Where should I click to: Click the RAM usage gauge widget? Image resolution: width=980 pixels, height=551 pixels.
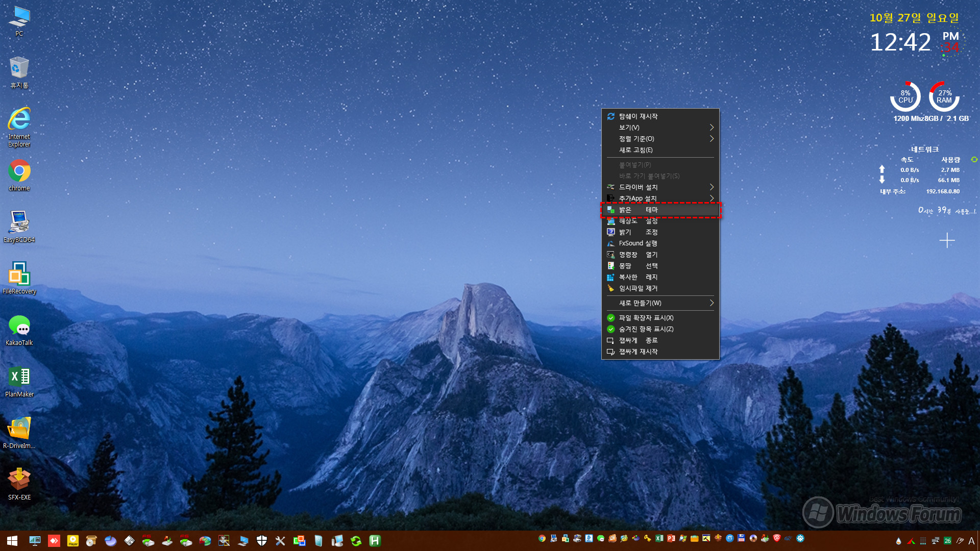point(944,96)
